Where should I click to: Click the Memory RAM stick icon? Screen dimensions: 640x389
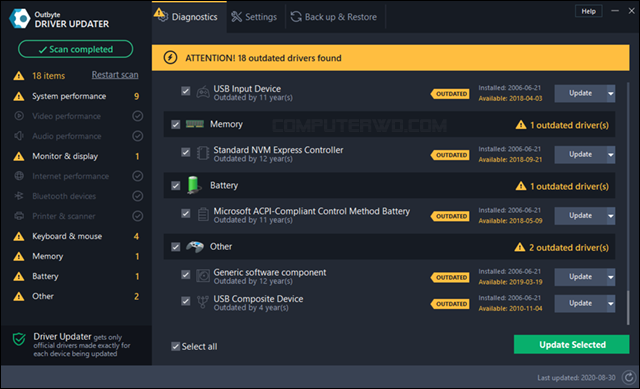tap(195, 124)
